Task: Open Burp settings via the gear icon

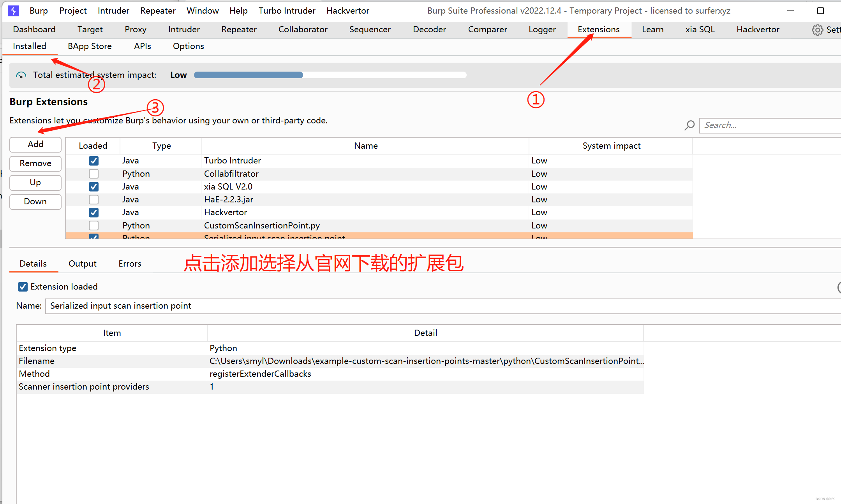Action: coord(817,30)
